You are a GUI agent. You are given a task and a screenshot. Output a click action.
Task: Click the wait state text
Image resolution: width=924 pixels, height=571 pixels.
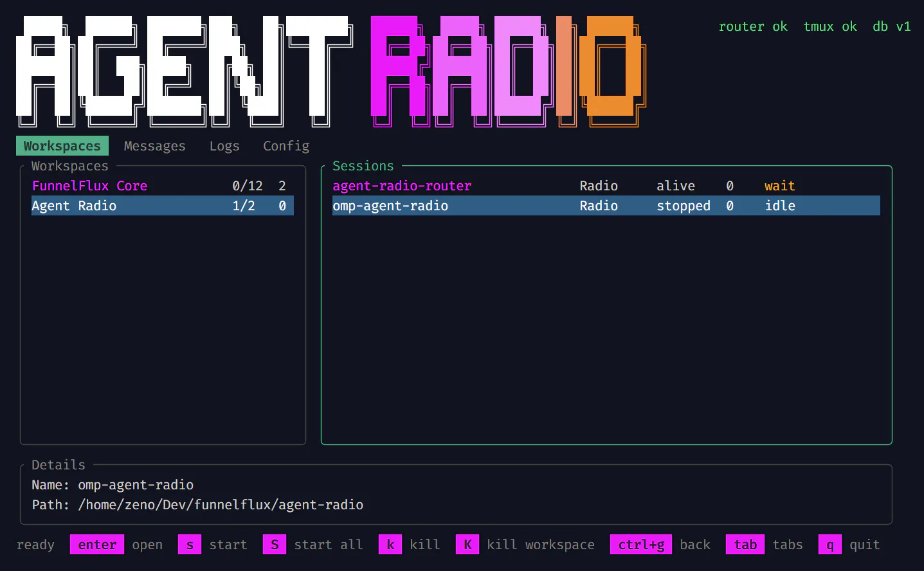(x=780, y=186)
